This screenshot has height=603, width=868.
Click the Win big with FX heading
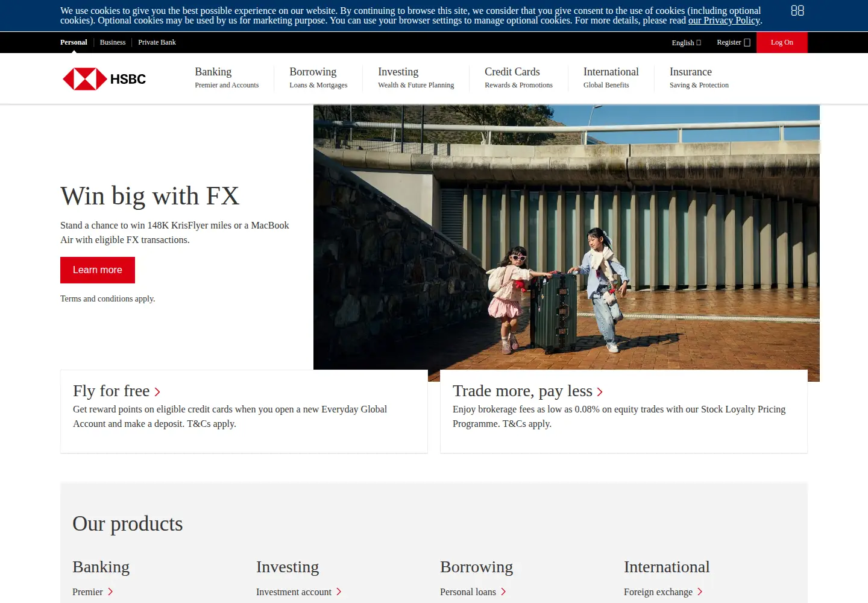click(149, 196)
